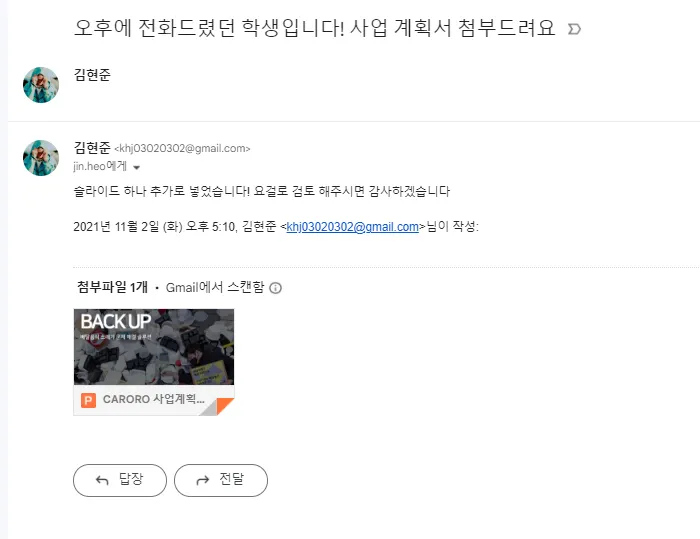
Task: Click the orange folded corner on attachment
Action: coord(225,406)
